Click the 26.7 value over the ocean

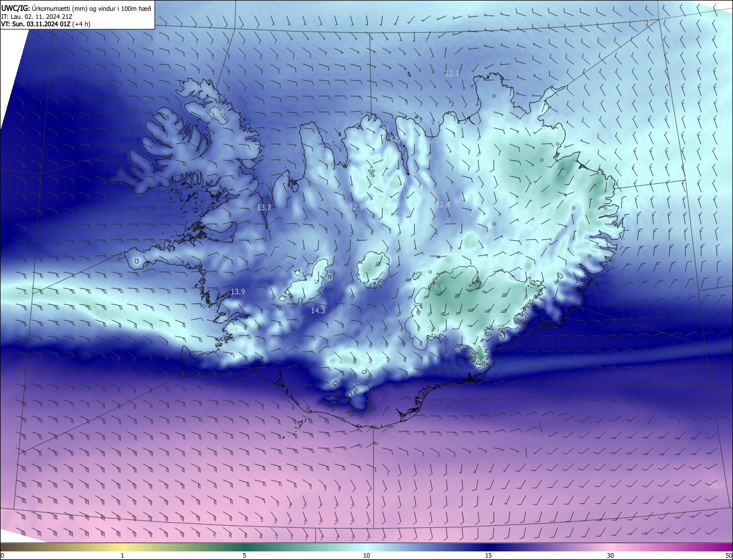click(x=717, y=486)
